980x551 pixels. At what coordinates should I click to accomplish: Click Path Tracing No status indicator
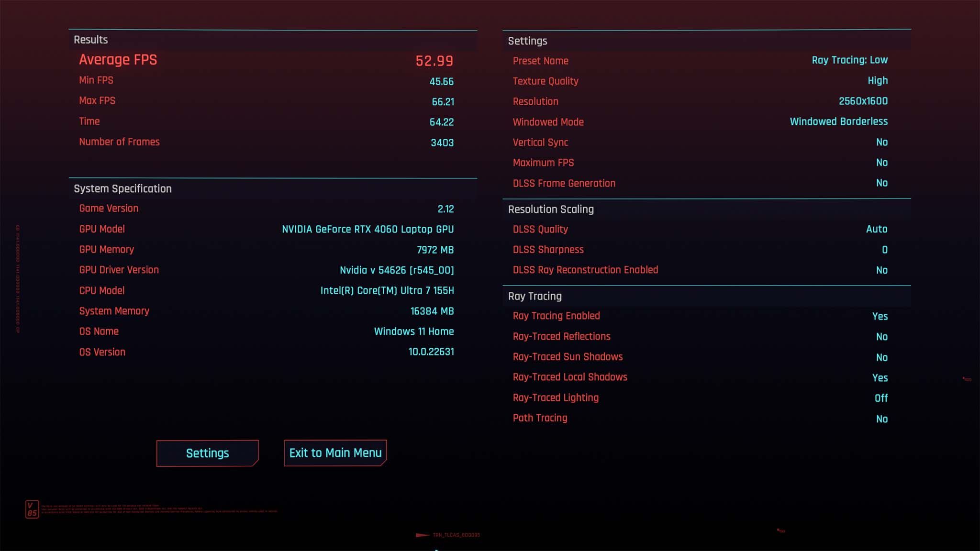point(882,418)
